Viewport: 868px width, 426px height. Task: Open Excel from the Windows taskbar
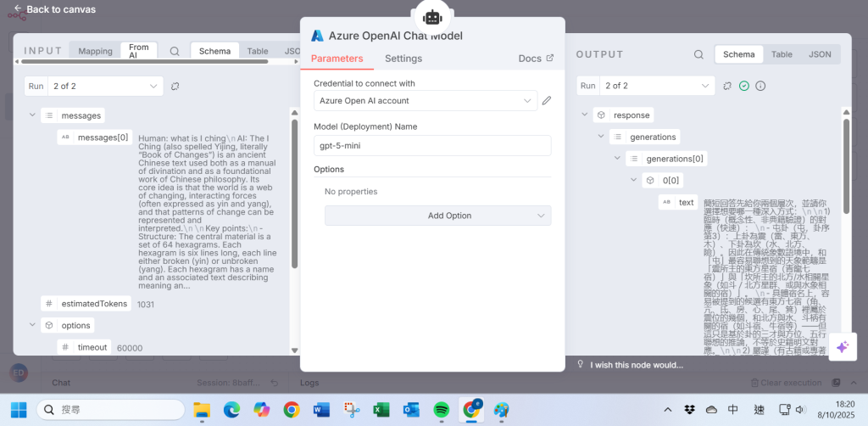[x=381, y=410]
